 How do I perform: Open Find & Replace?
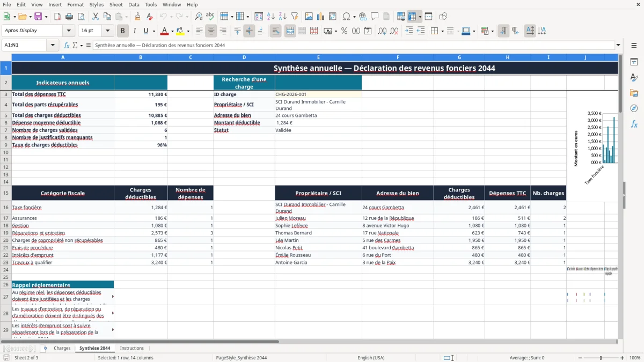pyautogui.click(x=199, y=17)
